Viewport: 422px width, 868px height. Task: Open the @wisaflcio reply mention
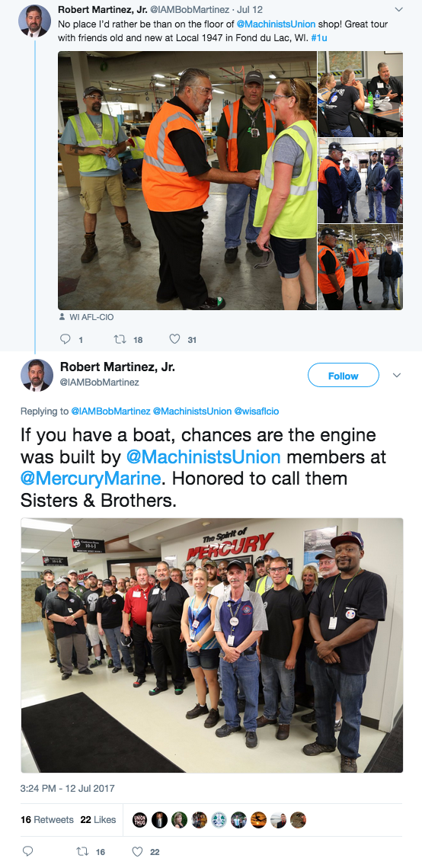coord(258,412)
